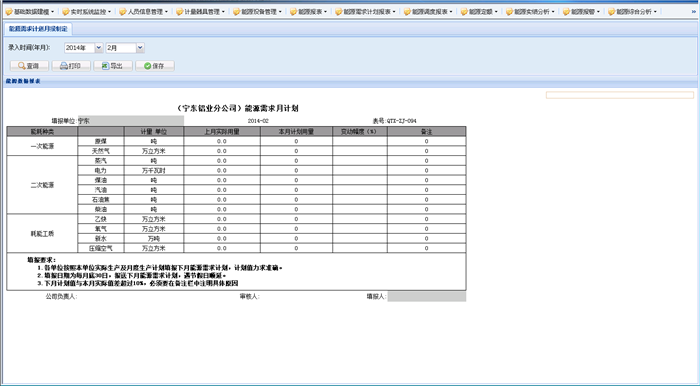Screen dimensions: 700x386
Task: Select the 电力 row label
Action: coord(101,170)
